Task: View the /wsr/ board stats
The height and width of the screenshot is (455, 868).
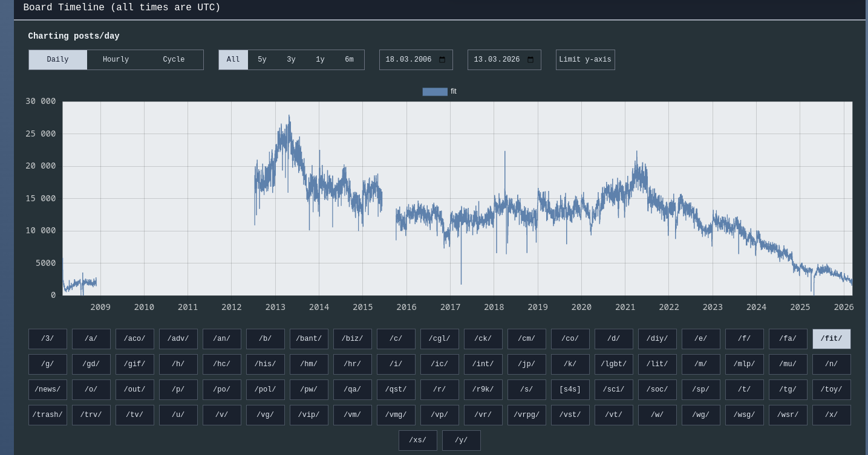Action: [x=788, y=415]
